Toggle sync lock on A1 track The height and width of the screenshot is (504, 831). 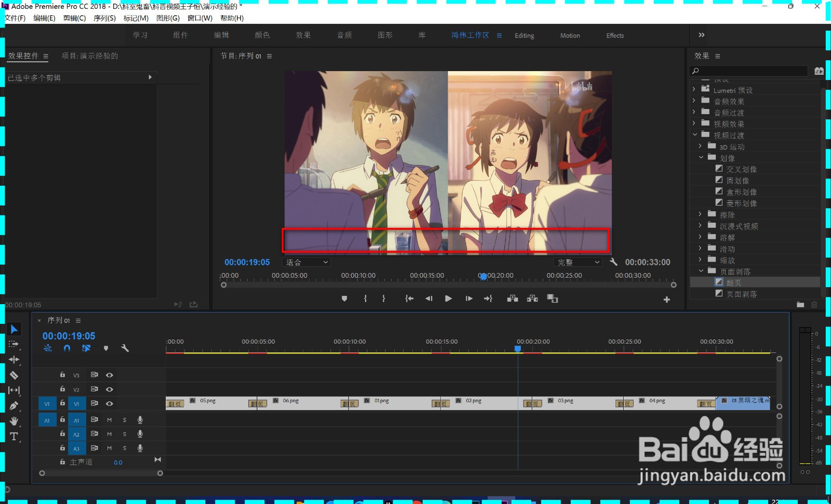click(x=95, y=419)
